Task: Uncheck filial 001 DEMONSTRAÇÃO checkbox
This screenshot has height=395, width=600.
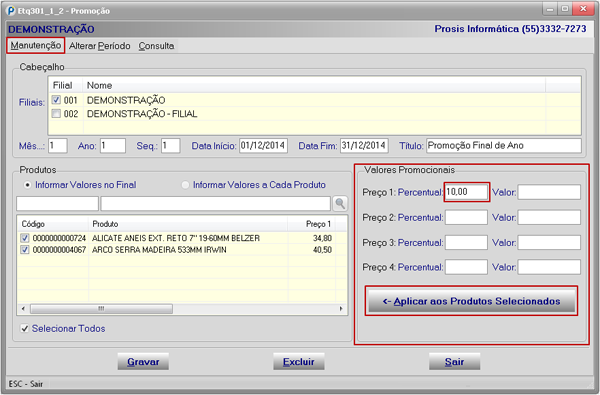Action: (56, 100)
